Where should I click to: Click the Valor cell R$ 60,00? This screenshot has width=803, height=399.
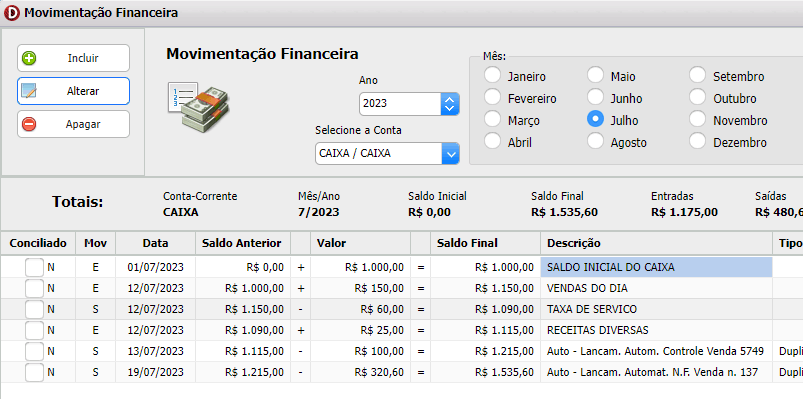(361, 309)
